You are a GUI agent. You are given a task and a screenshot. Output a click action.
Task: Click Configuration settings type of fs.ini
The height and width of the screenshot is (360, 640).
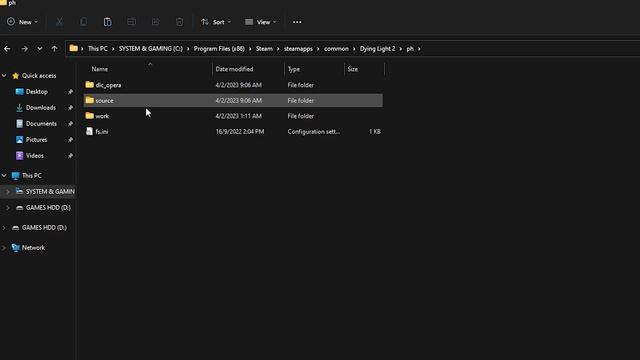coord(313,131)
